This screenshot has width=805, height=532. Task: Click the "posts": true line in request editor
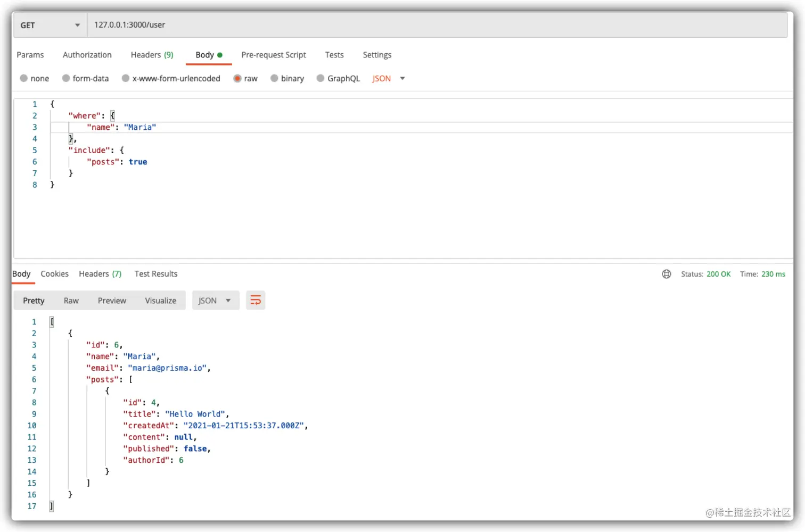(117, 162)
